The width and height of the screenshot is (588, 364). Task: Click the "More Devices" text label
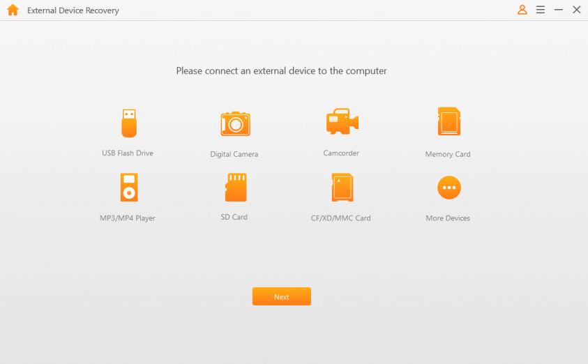[448, 218]
